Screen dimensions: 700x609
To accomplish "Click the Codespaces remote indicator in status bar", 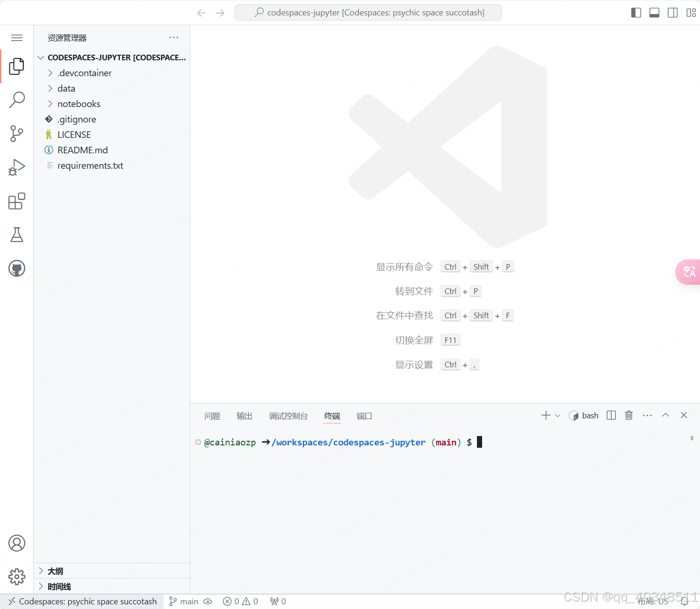I will [x=82, y=602].
